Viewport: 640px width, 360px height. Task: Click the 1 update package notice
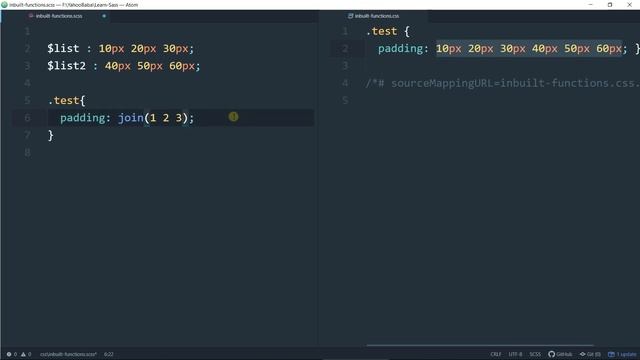coord(622,354)
